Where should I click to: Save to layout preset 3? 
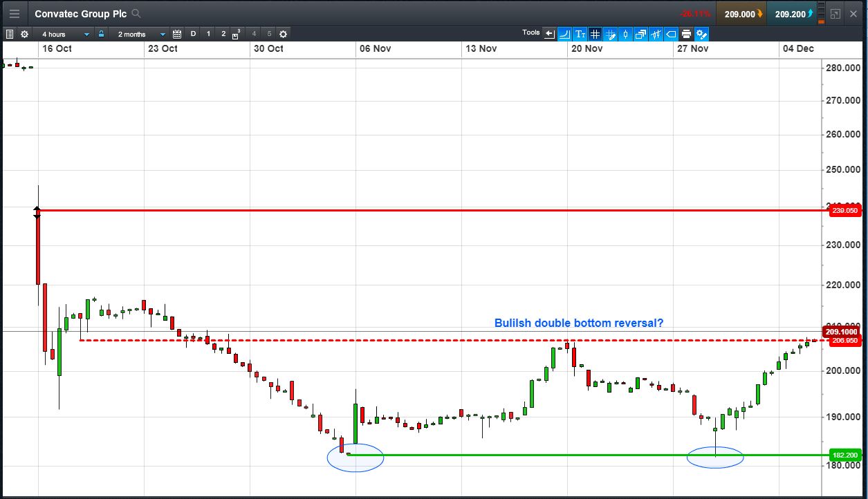pos(237,35)
